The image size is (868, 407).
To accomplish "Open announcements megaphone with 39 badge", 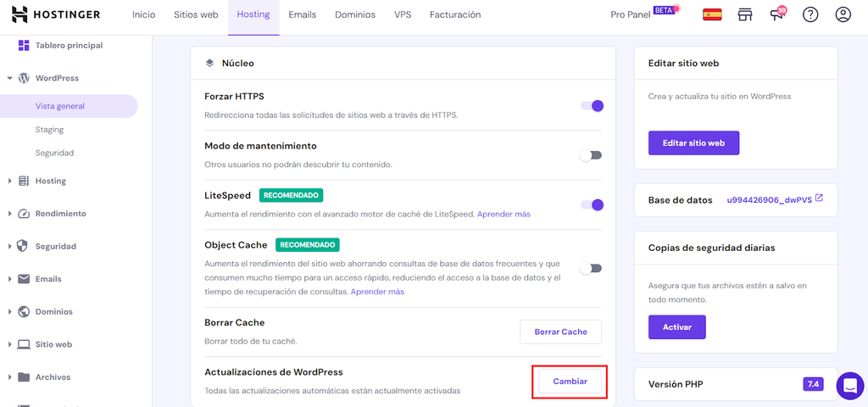I will (x=778, y=14).
